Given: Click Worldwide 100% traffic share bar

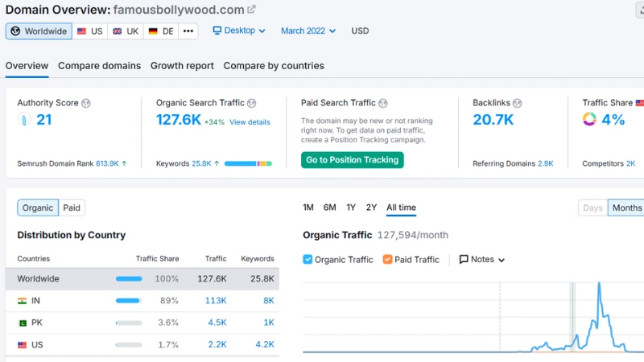Looking at the screenshot, I should [x=129, y=278].
